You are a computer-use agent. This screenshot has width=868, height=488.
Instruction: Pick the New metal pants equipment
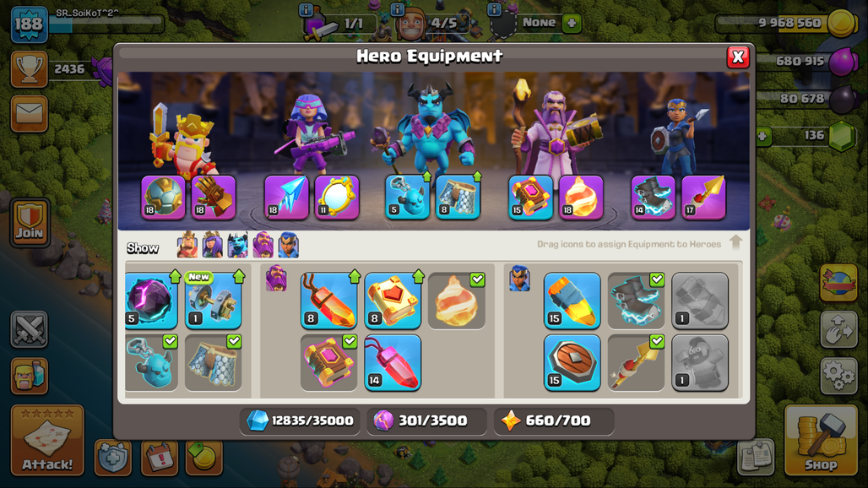[x=213, y=301]
